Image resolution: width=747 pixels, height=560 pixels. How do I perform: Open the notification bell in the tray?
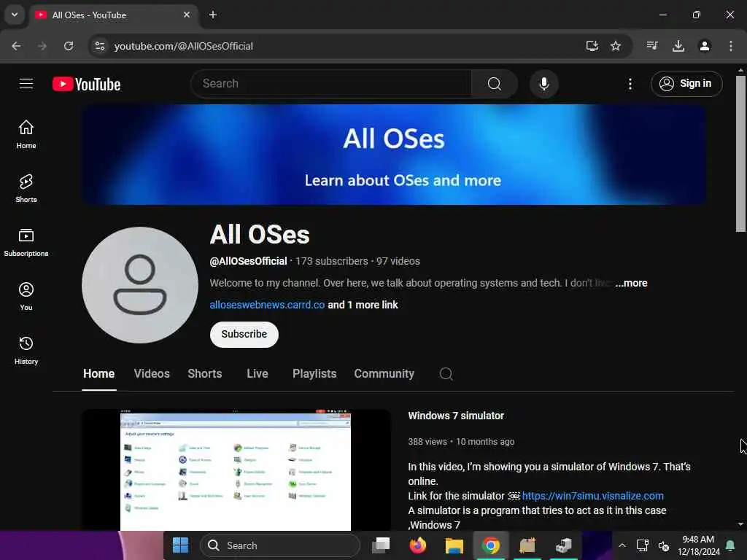tap(730, 545)
